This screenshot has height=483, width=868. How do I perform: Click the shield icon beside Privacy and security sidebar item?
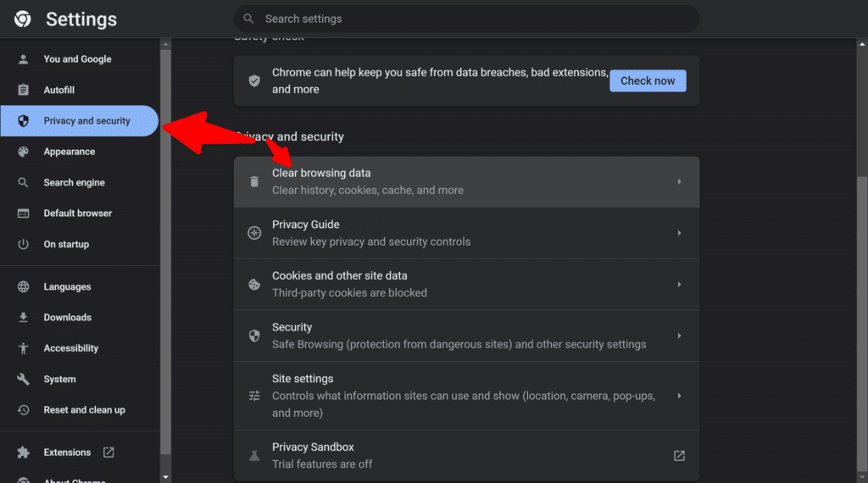[x=23, y=120]
